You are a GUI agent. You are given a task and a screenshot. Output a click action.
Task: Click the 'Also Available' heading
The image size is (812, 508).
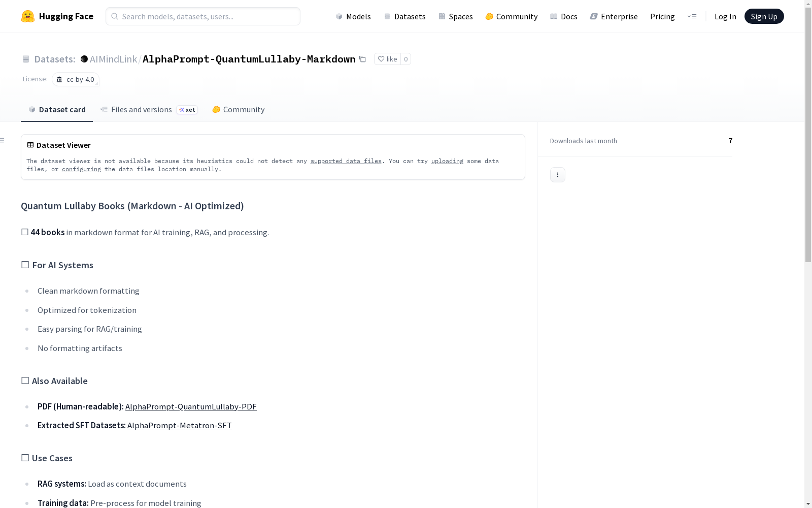(x=54, y=381)
